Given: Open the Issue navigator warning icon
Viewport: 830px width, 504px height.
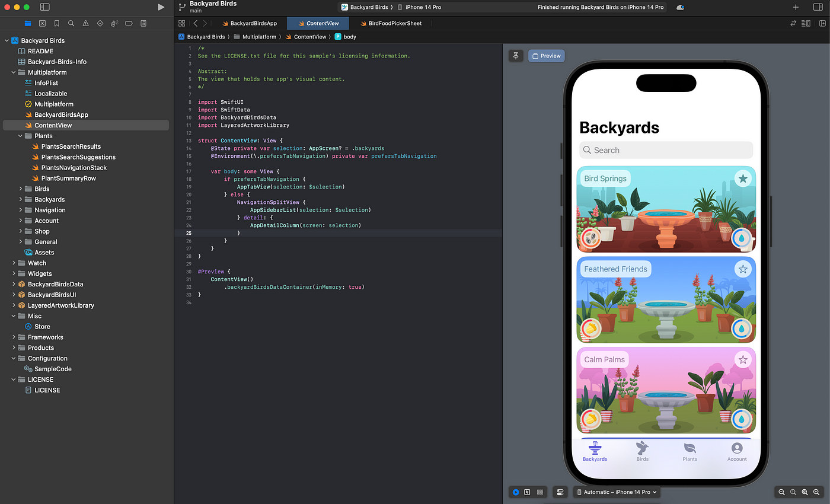Looking at the screenshot, I should pyautogui.click(x=85, y=24).
